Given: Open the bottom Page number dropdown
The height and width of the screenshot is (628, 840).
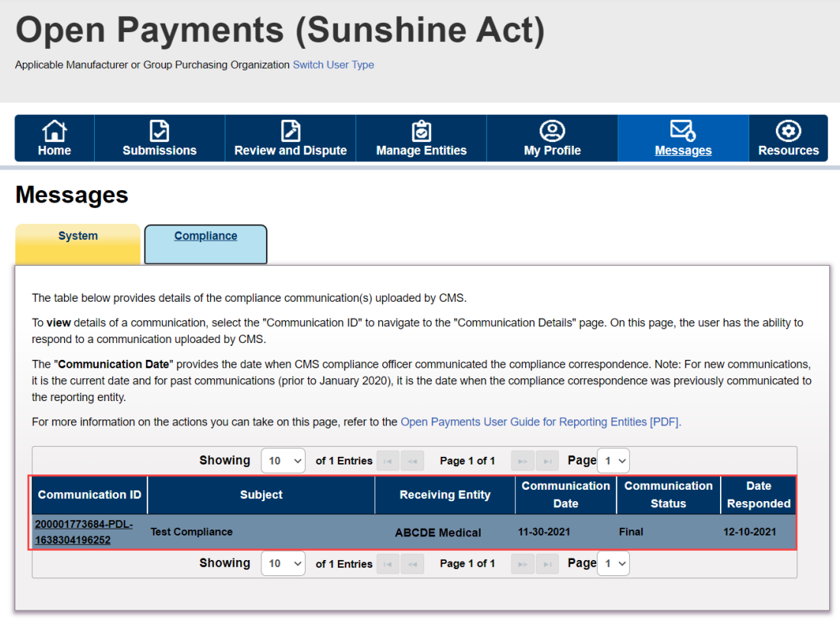Looking at the screenshot, I should click(x=613, y=564).
